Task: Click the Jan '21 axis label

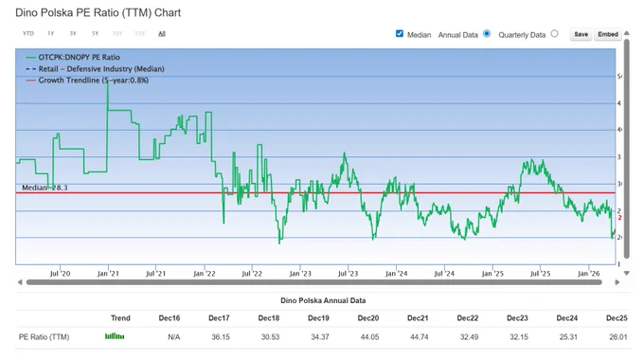Action: tap(108, 273)
